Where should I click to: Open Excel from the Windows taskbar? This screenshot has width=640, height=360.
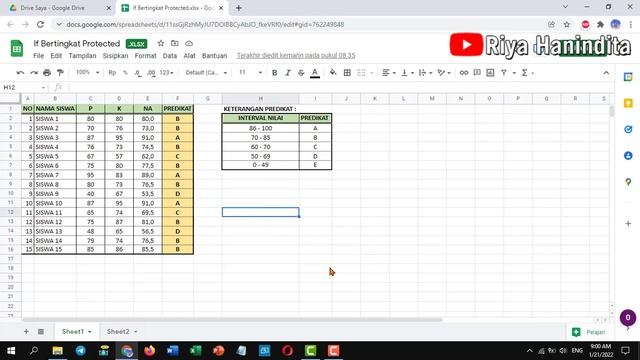point(196,351)
